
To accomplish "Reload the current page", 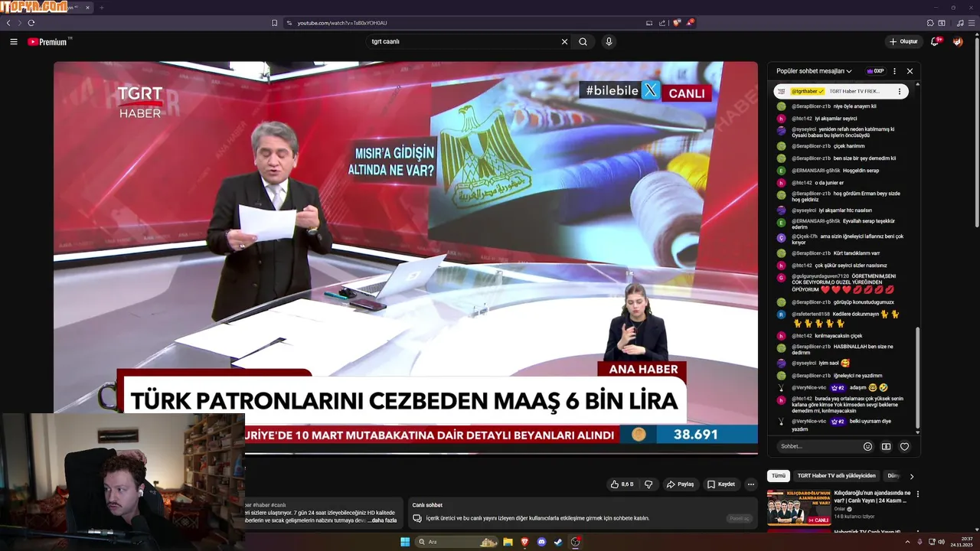I will (x=31, y=23).
